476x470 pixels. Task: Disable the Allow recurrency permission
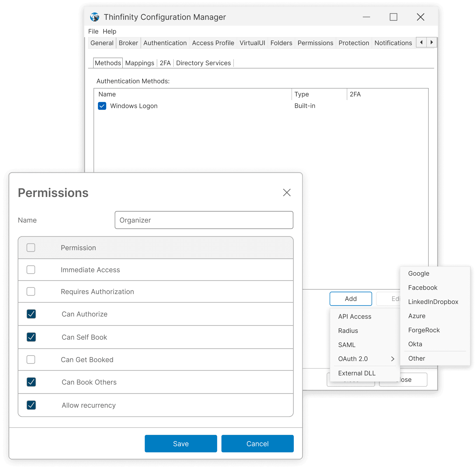coord(31,405)
